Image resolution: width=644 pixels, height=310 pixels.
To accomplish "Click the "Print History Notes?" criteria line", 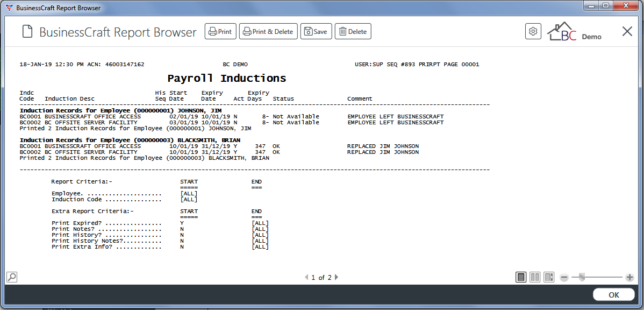I will click(160, 241).
